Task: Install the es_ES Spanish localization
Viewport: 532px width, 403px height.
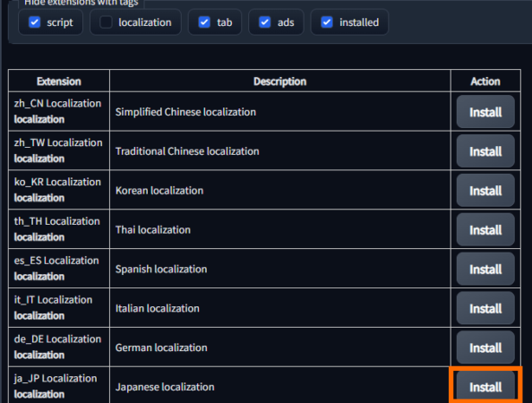Action: pos(485,270)
